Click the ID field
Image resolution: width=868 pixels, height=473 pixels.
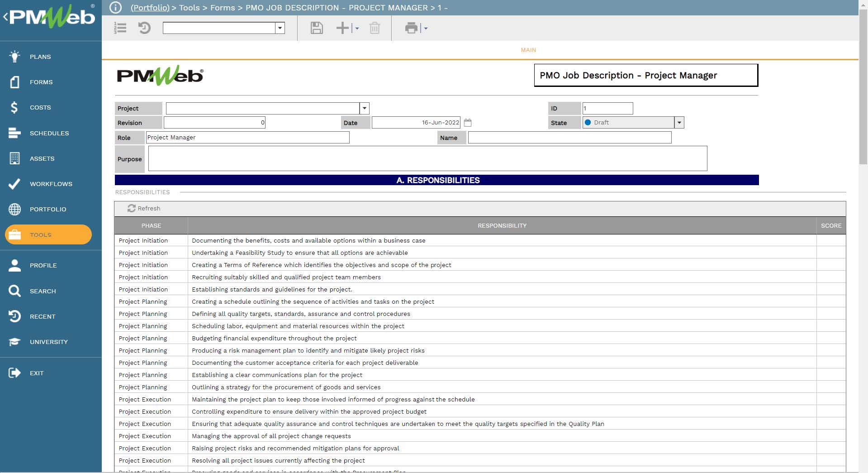[607, 108]
